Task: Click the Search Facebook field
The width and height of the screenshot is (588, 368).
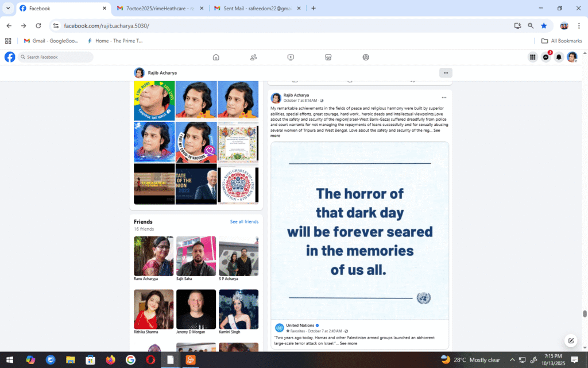Action: click(x=56, y=57)
